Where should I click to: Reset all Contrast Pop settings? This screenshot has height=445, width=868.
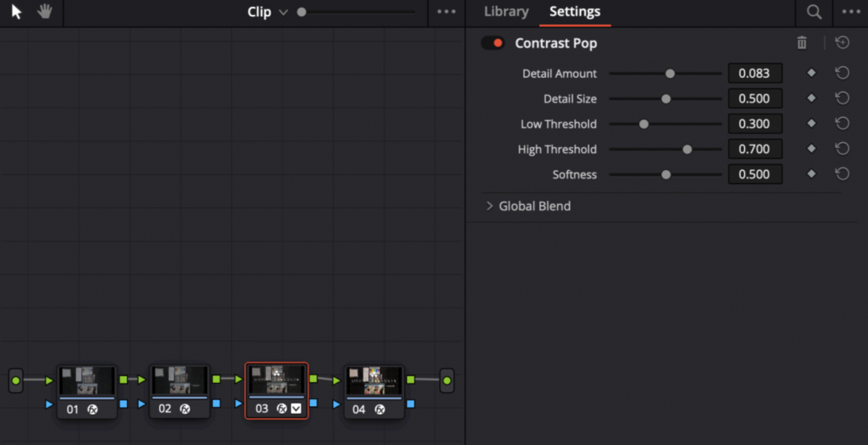click(x=842, y=43)
